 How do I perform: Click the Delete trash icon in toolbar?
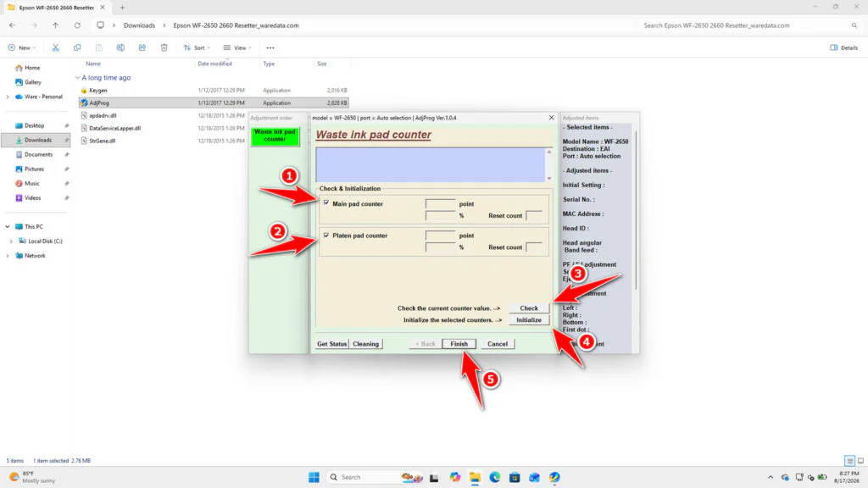[164, 47]
